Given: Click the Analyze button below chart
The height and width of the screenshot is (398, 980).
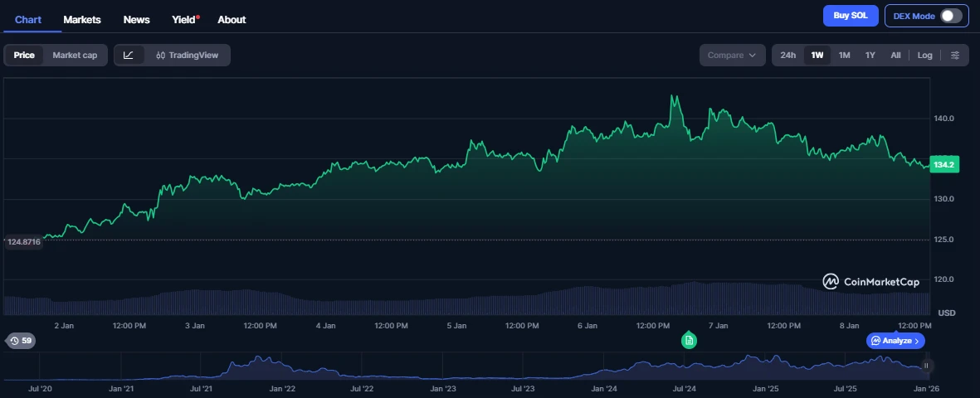Looking at the screenshot, I should click(x=895, y=341).
